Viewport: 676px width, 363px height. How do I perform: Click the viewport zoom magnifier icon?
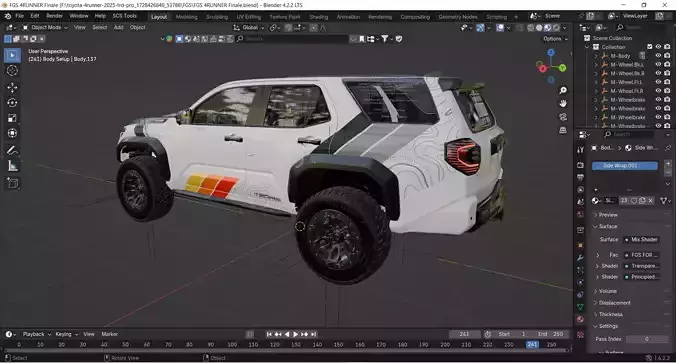pyautogui.click(x=563, y=90)
